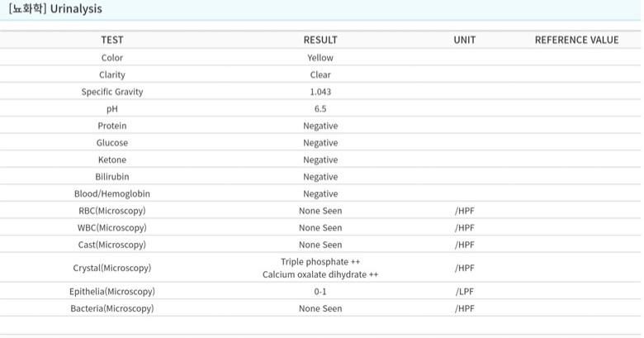The image size is (644, 338).
Task: Select the Calcium oxalate dihydrate ++ result
Action: [x=320, y=274]
